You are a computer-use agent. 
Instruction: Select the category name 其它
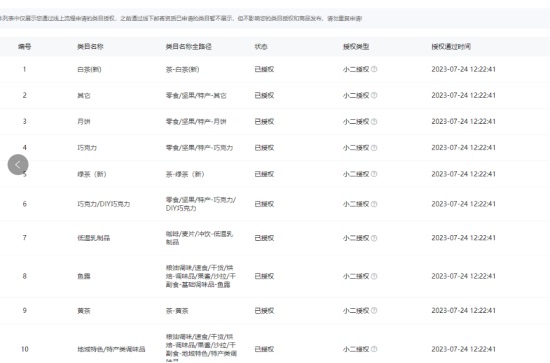(x=84, y=95)
